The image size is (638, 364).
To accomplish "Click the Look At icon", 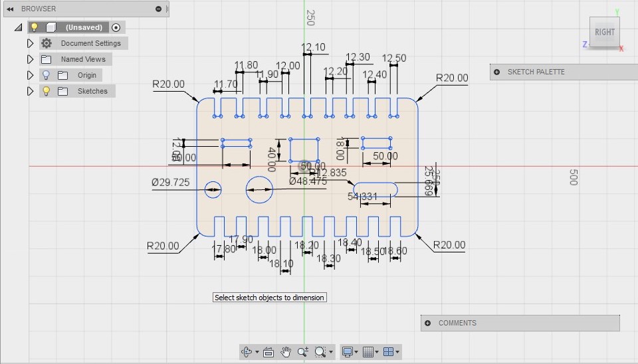I will coord(268,352).
